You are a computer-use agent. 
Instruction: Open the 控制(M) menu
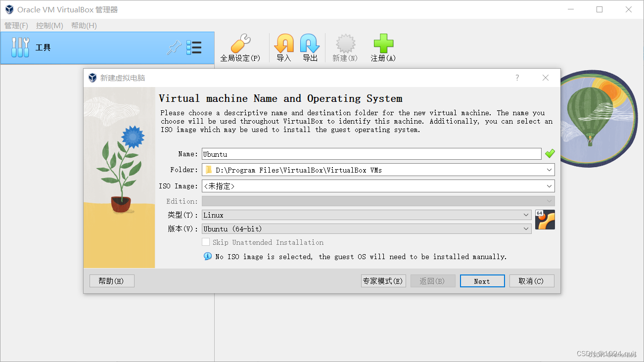[x=49, y=25]
